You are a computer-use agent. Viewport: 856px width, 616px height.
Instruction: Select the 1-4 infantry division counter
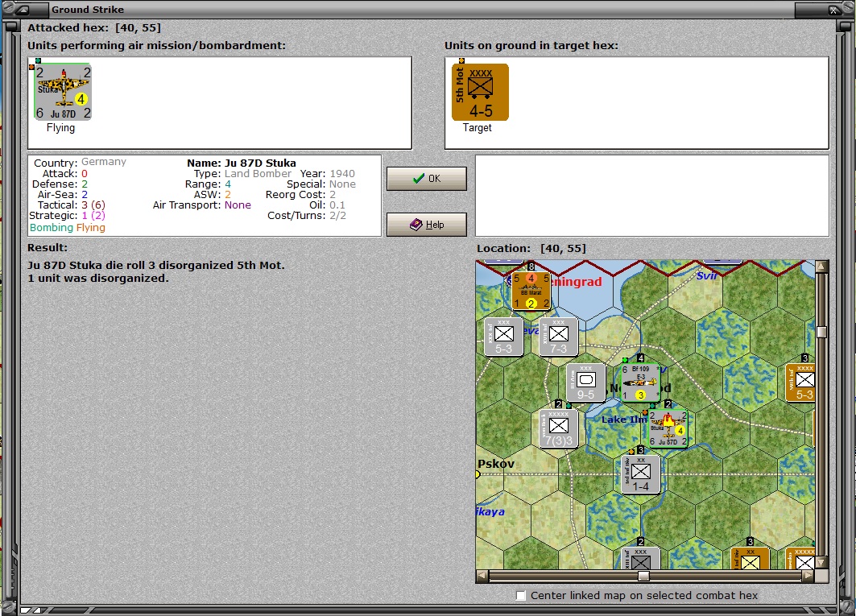[640, 474]
